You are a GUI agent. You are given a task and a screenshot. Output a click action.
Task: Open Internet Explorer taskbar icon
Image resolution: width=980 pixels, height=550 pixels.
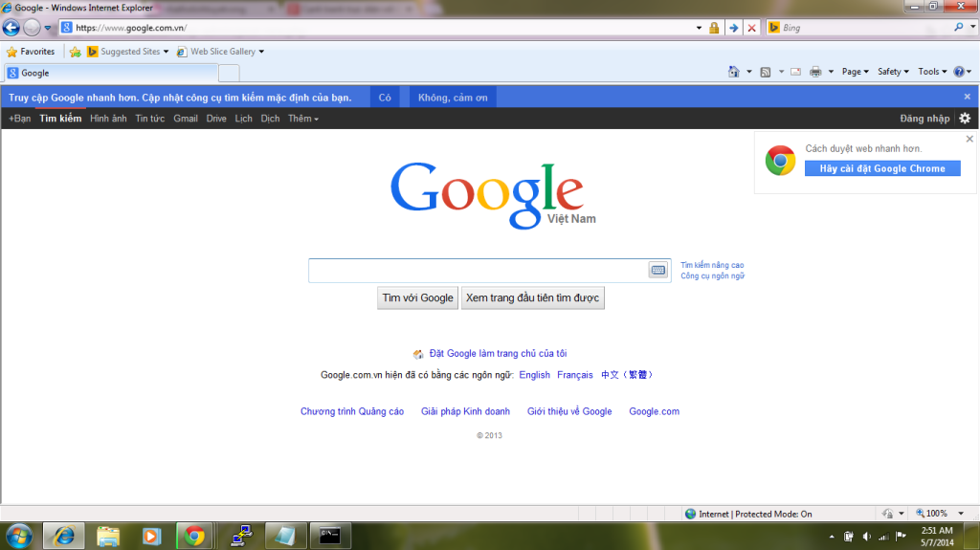pos(64,537)
